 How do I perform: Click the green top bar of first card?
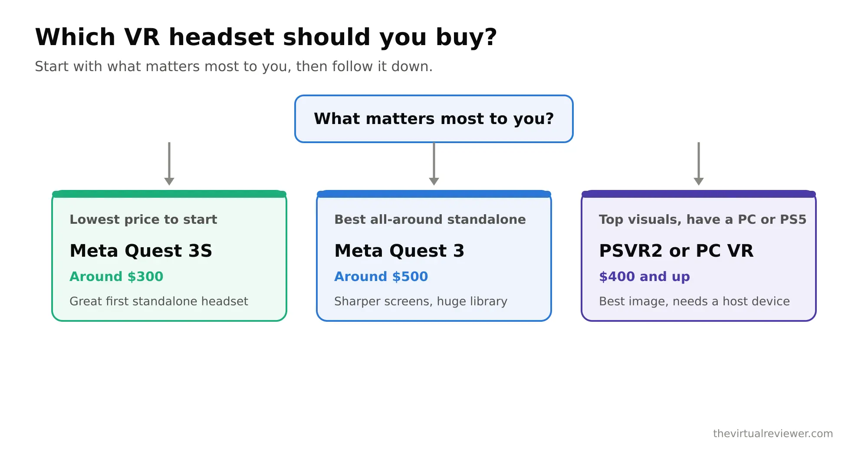(169, 194)
